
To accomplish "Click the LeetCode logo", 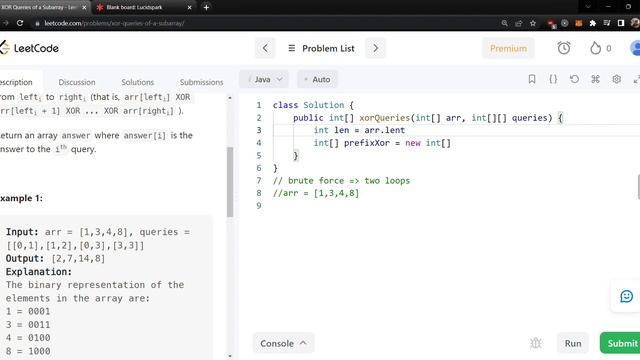I will [29, 48].
